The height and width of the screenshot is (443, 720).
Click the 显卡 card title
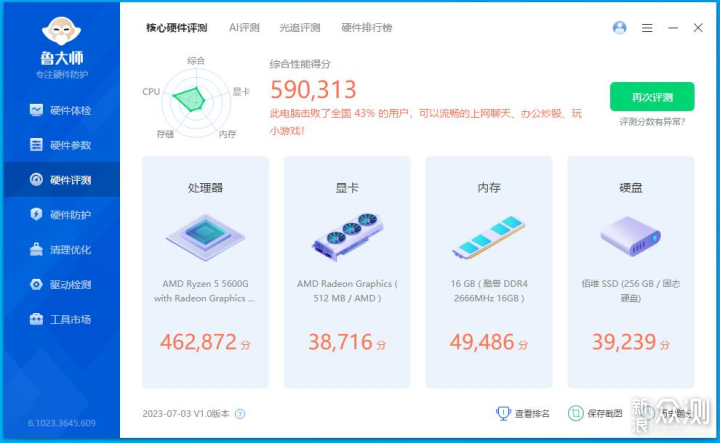347,188
